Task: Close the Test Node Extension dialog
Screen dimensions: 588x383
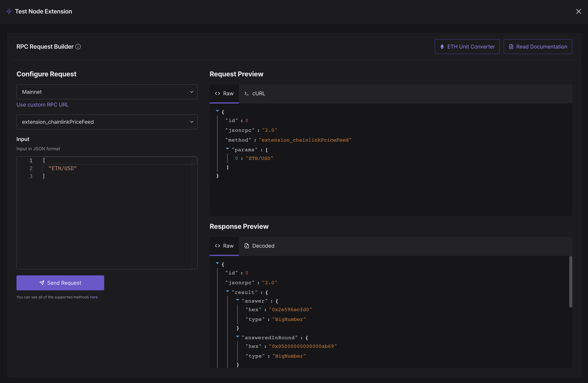Action: pyautogui.click(x=578, y=11)
